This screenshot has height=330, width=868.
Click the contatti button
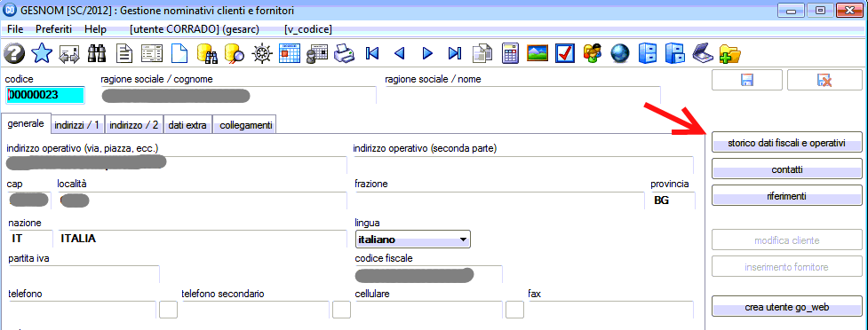click(x=786, y=169)
